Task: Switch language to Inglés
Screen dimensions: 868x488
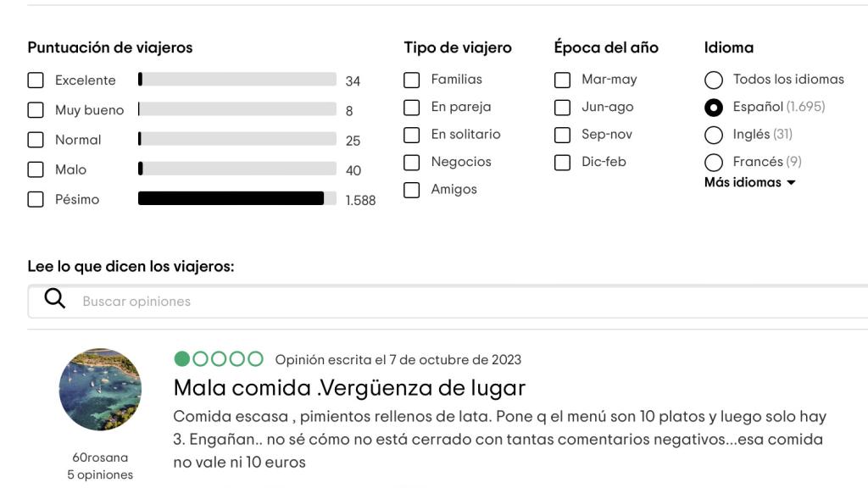Action: (715, 134)
